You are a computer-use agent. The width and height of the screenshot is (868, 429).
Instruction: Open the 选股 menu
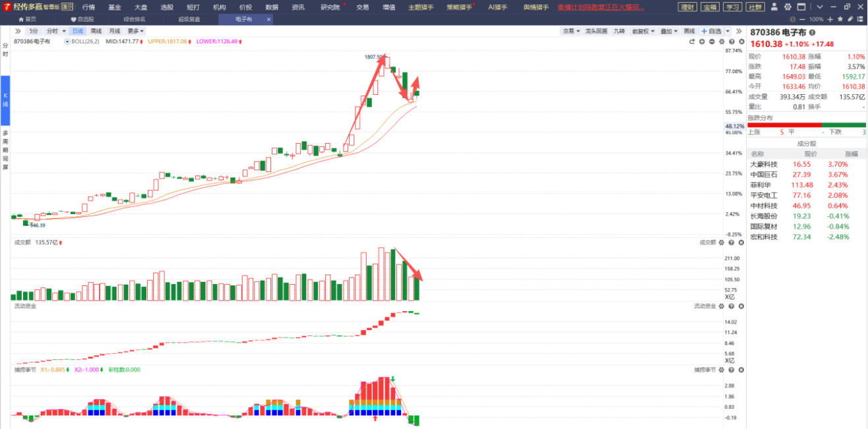167,7
